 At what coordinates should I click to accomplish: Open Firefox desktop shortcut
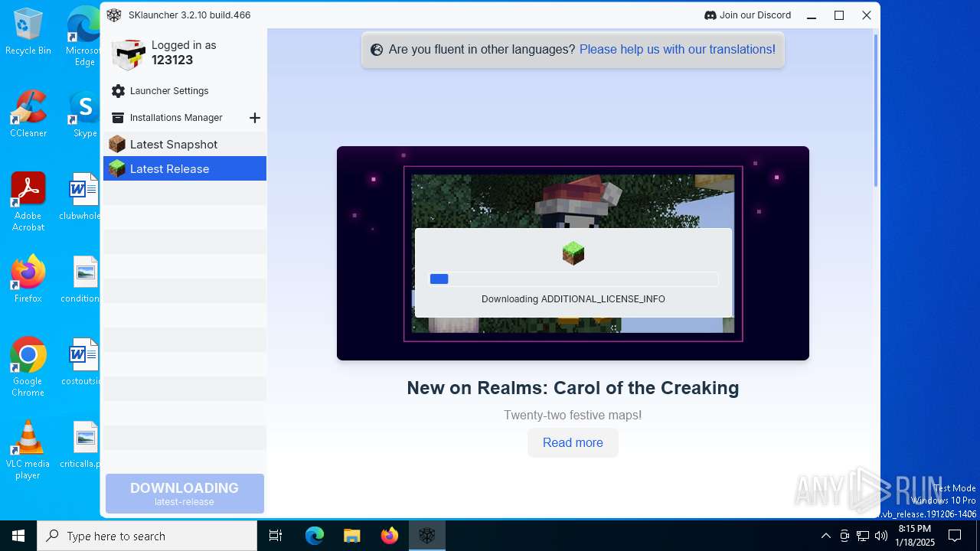tap(28, 279)
